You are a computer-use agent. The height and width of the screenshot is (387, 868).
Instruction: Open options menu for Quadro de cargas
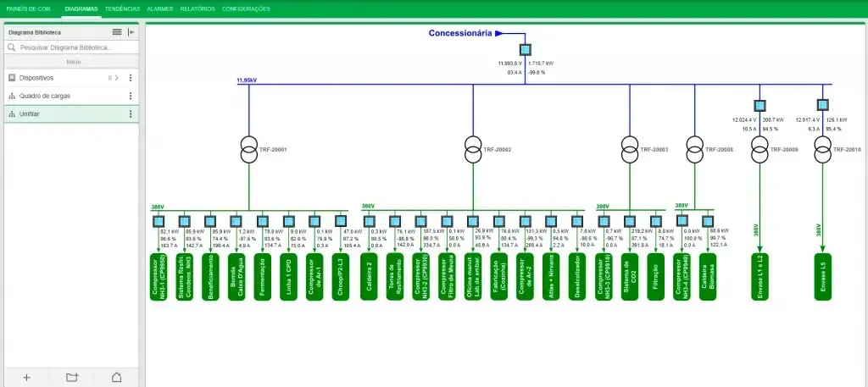click(x=131, y=97)
